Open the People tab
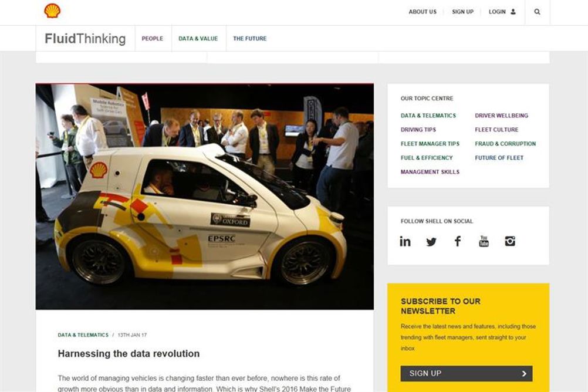The height and width of the screenshot is (392, 588). tap(152, 38)
